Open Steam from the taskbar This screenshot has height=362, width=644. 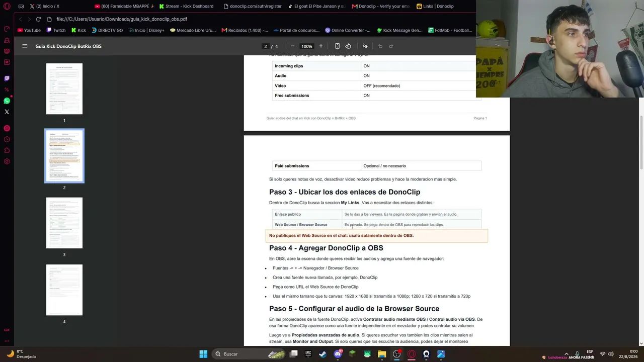(x=323, y=354)
